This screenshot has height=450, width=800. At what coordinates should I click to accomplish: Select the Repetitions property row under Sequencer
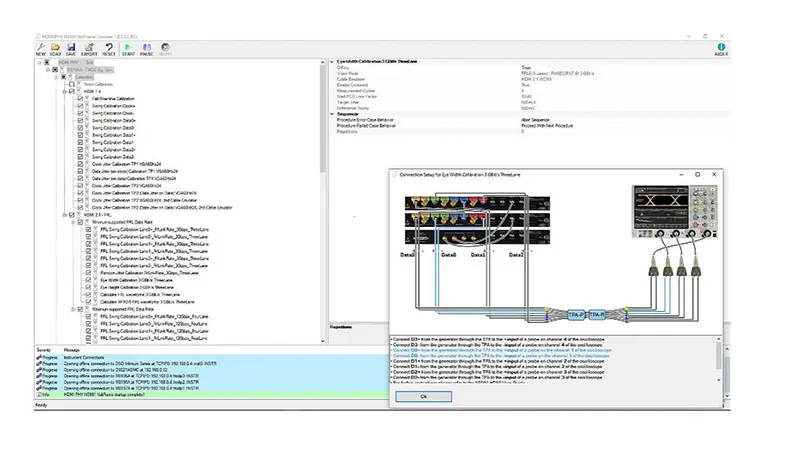click(530, 132)
